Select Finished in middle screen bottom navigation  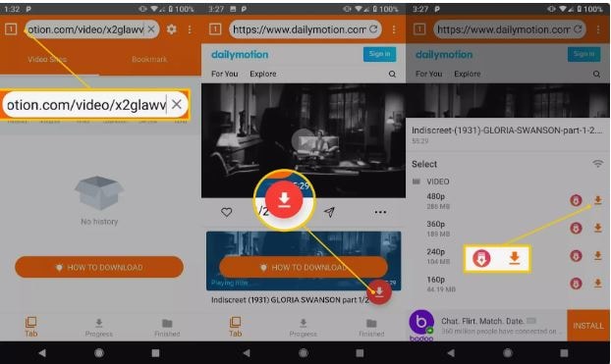[x=371, y=328]
